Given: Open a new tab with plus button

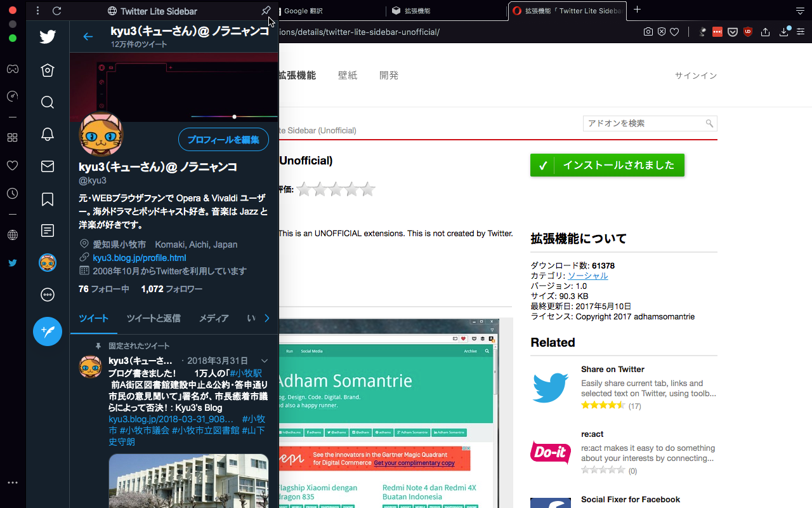Looking at the screenshot, I should click(x=638, y=10).
